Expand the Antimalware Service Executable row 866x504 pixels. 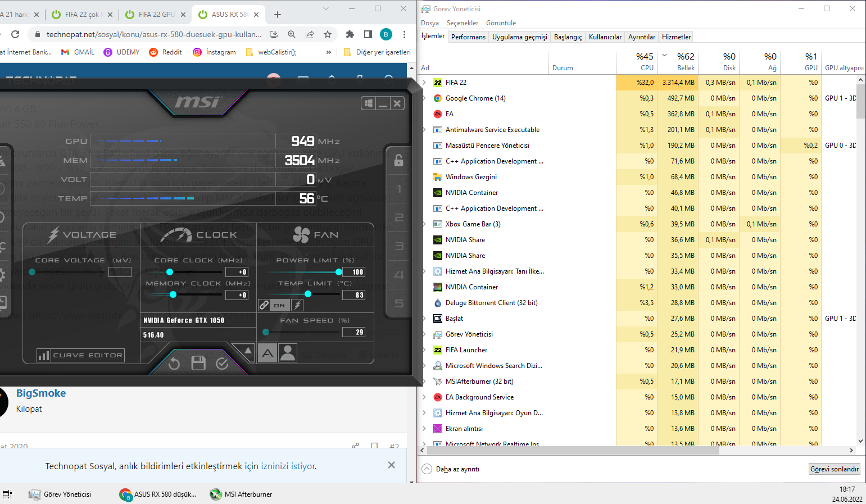[x=424, y=130]
